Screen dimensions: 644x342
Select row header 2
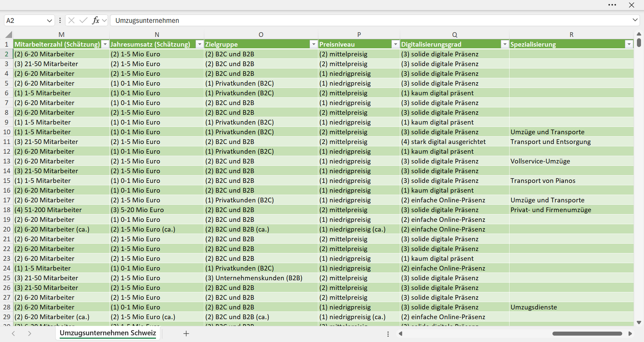[7, 54]
